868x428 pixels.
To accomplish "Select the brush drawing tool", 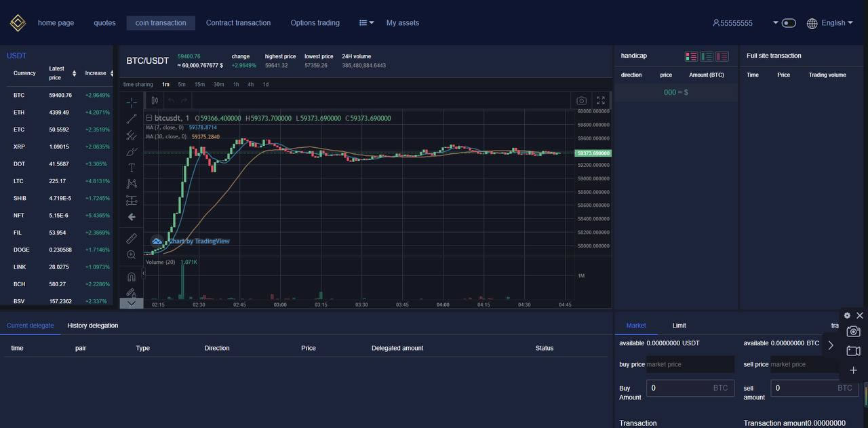I will [132, 151].
